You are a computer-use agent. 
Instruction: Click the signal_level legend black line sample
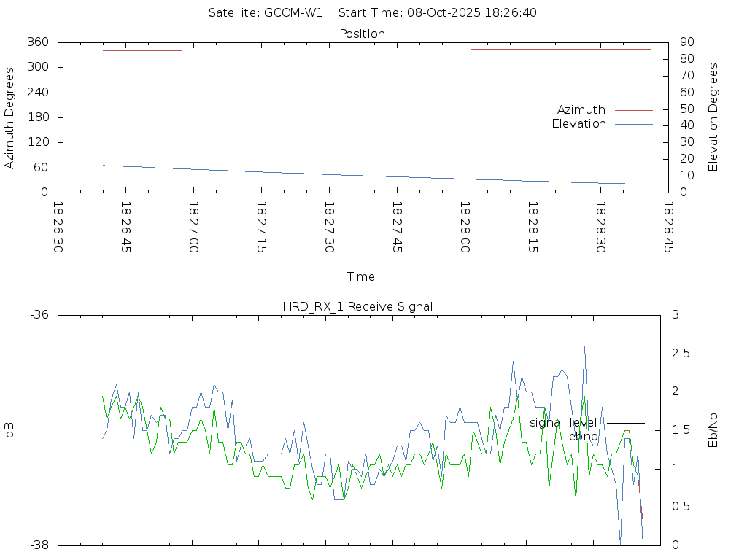coord(626,423)
